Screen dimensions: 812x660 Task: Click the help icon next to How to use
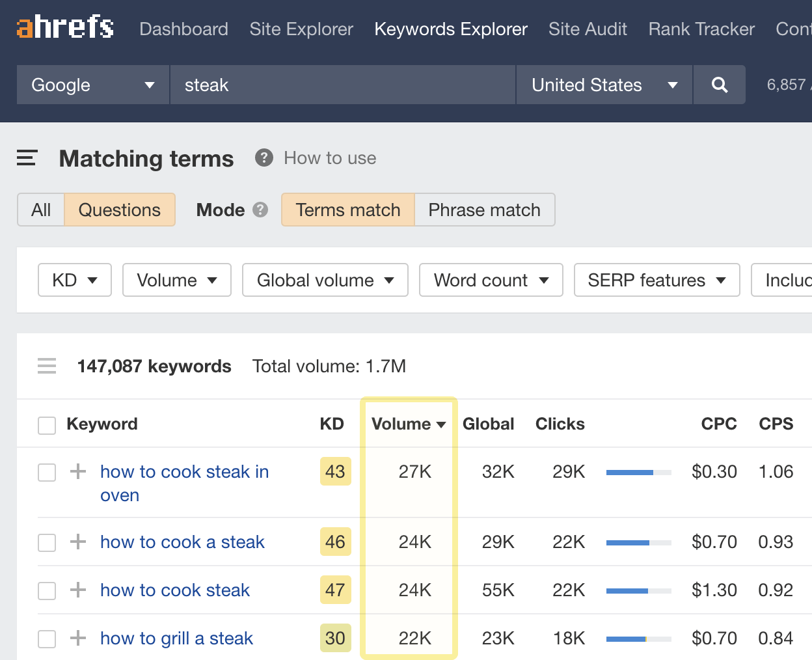point(264,158)
